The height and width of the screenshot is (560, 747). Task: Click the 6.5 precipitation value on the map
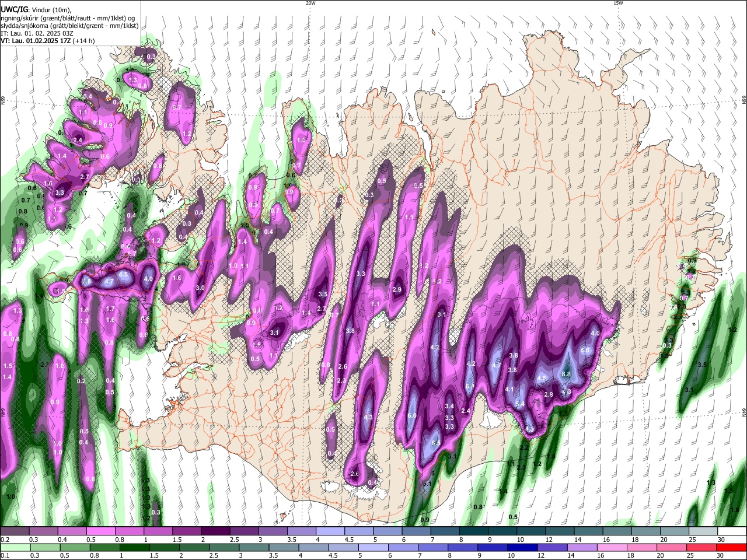pos(435,443)
